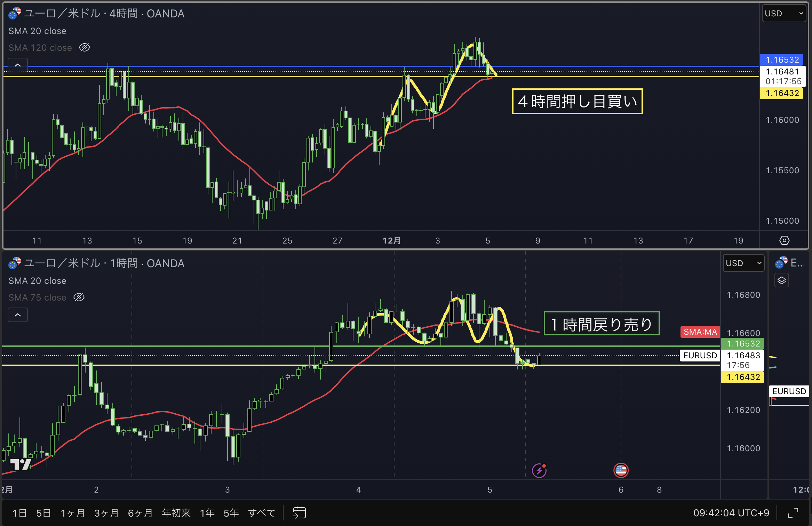Click the purple lightning event marker

pos(539,471)
